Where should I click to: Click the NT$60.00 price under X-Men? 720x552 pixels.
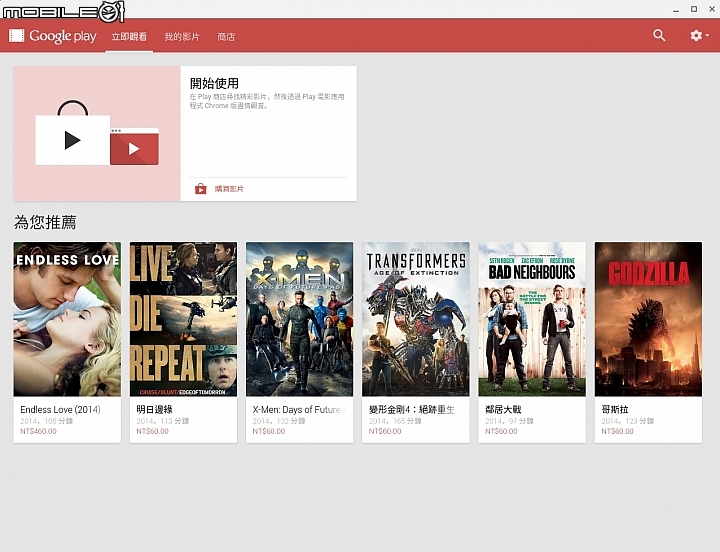(269, 431)
